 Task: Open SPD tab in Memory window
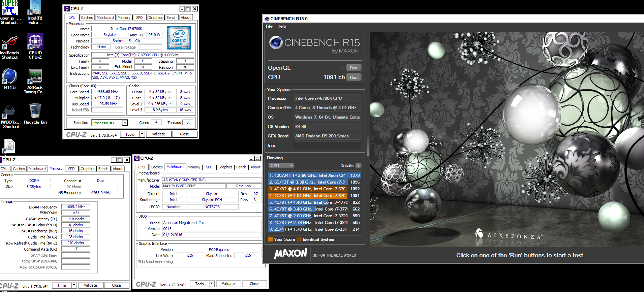pyautogui.click(x=71, y=169)
